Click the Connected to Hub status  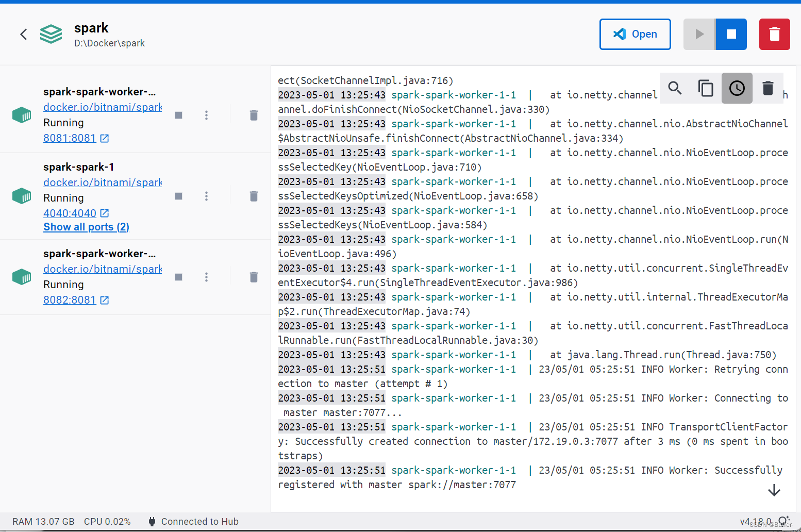point(193,522)
